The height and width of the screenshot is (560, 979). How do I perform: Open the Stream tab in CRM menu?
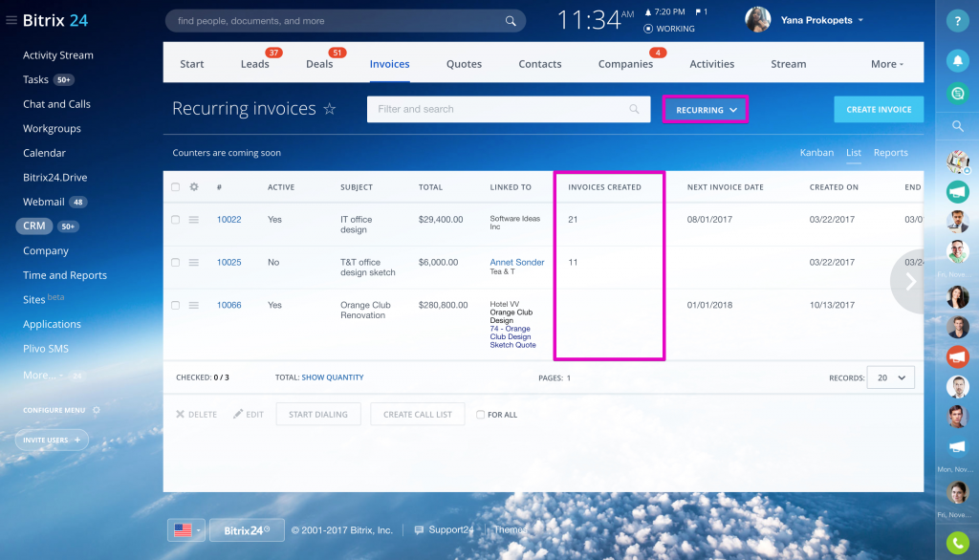click(789, 64)
